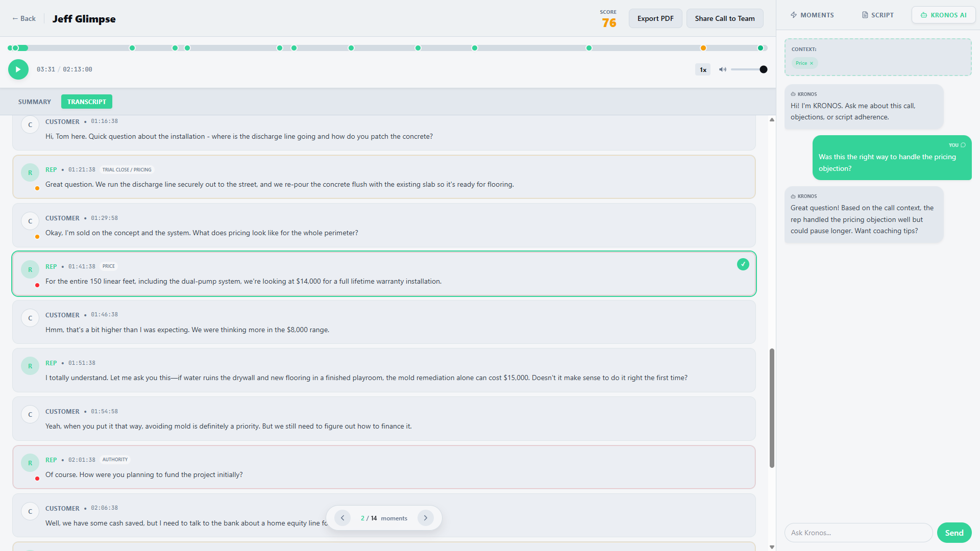Focus the Ask Kronos input field

[859, 533]
